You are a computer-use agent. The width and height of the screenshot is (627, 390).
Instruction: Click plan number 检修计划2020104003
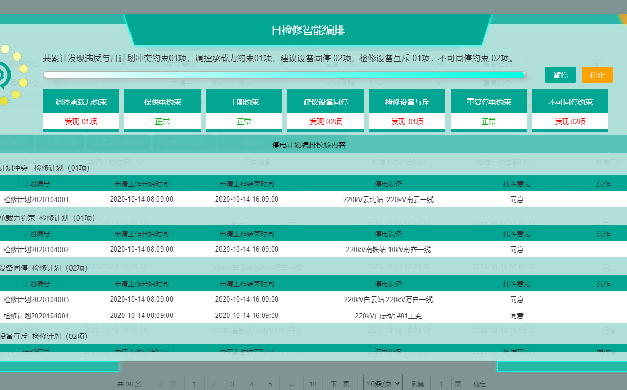36,299
